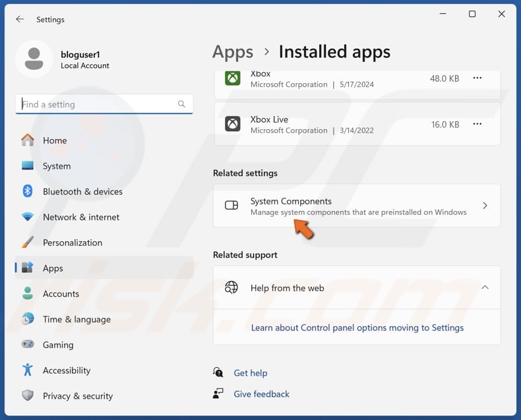This screenshot has width=521, height=420.
Task: Collapse the Help from the web section
Action: [485, 287]
